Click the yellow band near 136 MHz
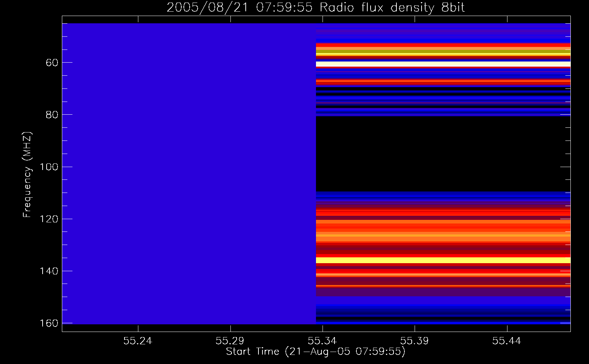This screenshot has height=364, width=589. coord(443,260)
